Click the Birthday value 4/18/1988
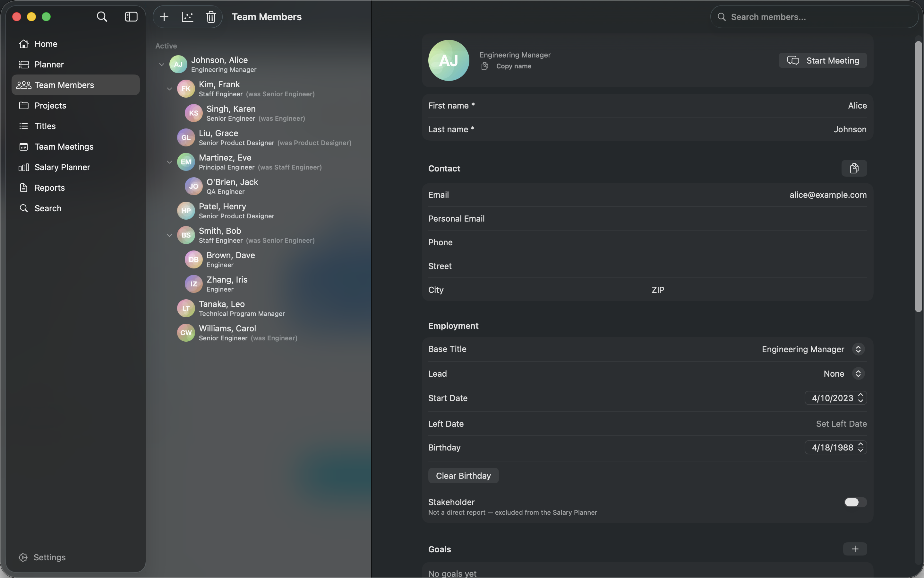The image size is (924, 578). pos(832,448)
